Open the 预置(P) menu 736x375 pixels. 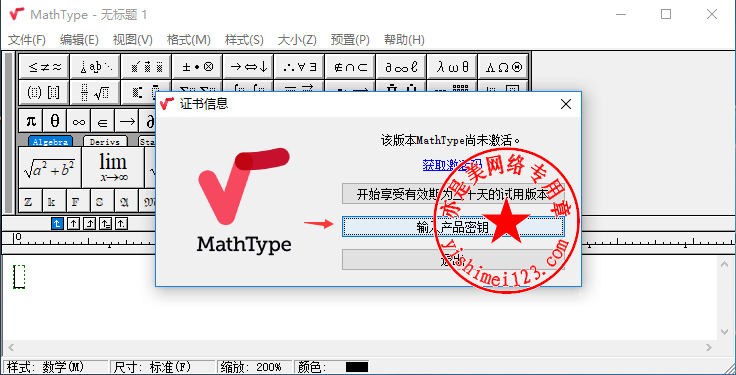[x=350, y=40]
